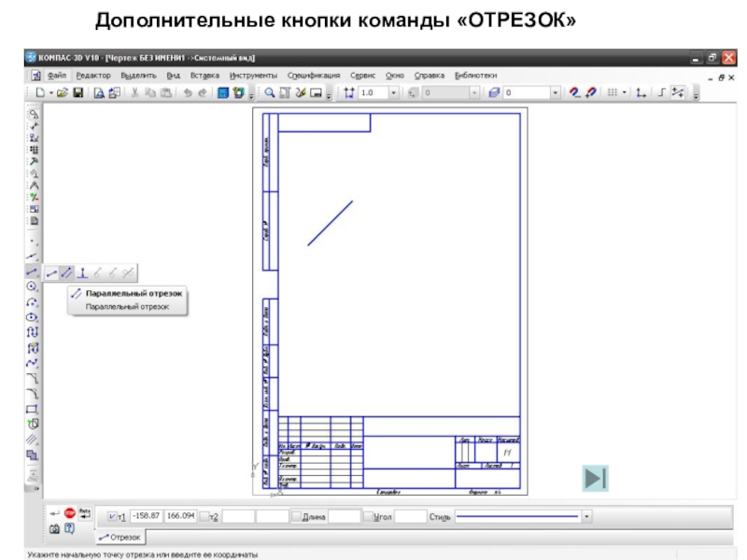Click the Circle tool in left toolbar
747x560 pixels.
pos(33,287)
